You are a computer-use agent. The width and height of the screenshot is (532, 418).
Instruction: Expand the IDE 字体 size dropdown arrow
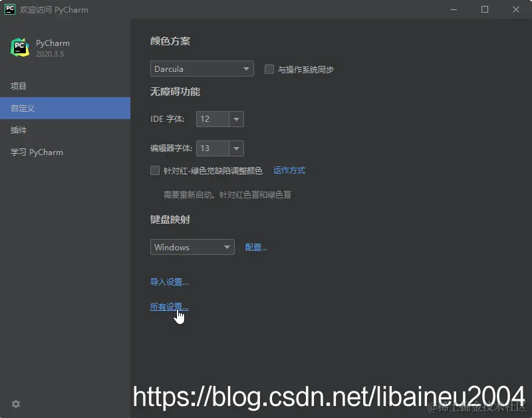click(237, 119)
